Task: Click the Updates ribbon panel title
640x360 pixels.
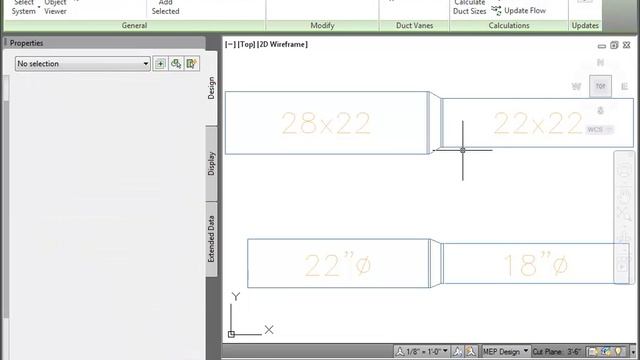Action: 585,25
